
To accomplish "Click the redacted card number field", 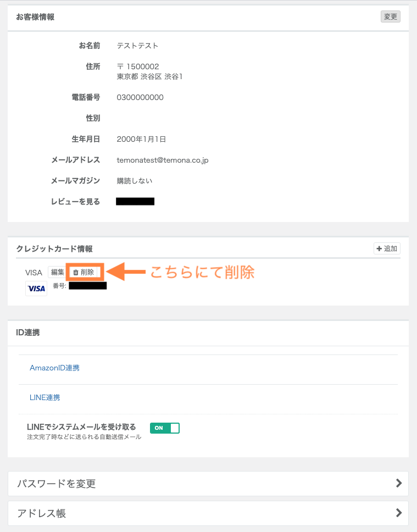I will click(87, 286).
